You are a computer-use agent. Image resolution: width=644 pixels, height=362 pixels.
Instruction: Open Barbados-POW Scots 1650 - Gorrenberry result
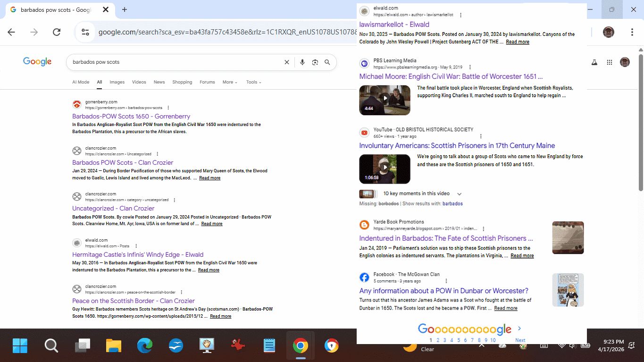[131, 117]
